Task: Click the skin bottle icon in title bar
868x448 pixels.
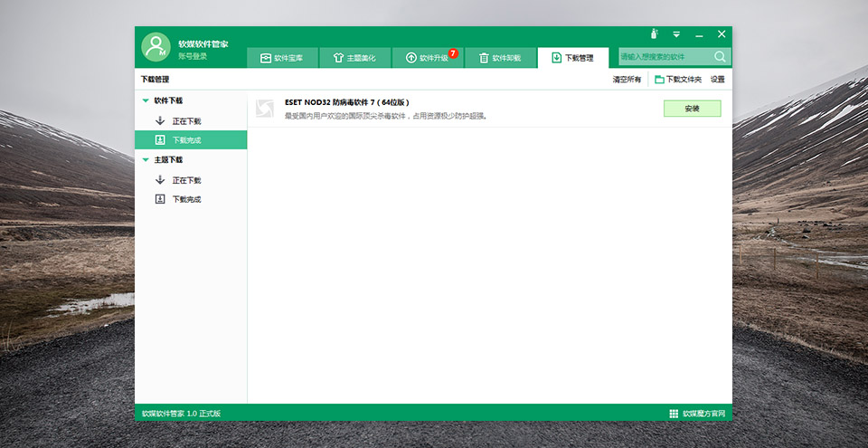Action: [x=654, y=33]
